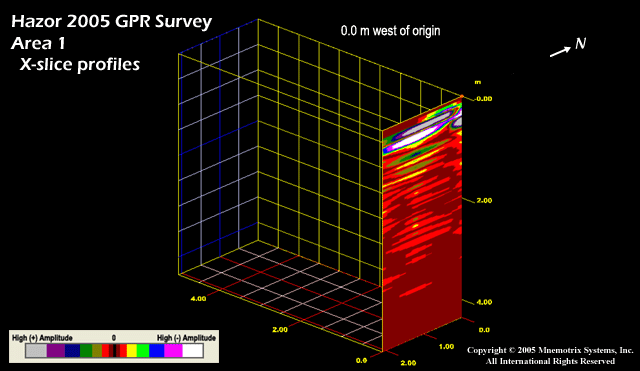Click the north arrow indicator
640x371 pixels.
[560, 52]
